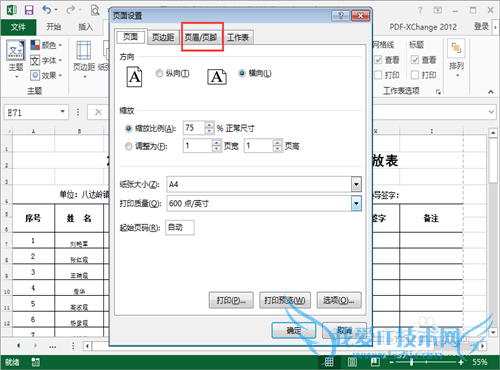Switch to Page Layout view
This screenshot has width=500, height=370.
352,362
